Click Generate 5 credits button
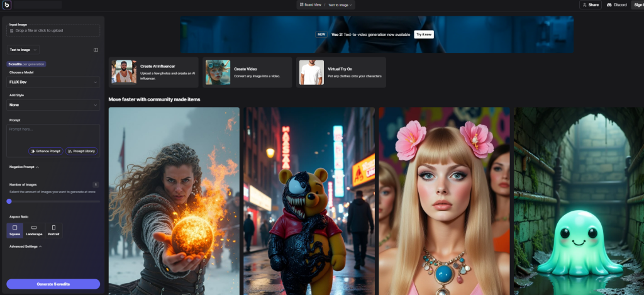Screen dimensions: 644x295 (53, 284)
